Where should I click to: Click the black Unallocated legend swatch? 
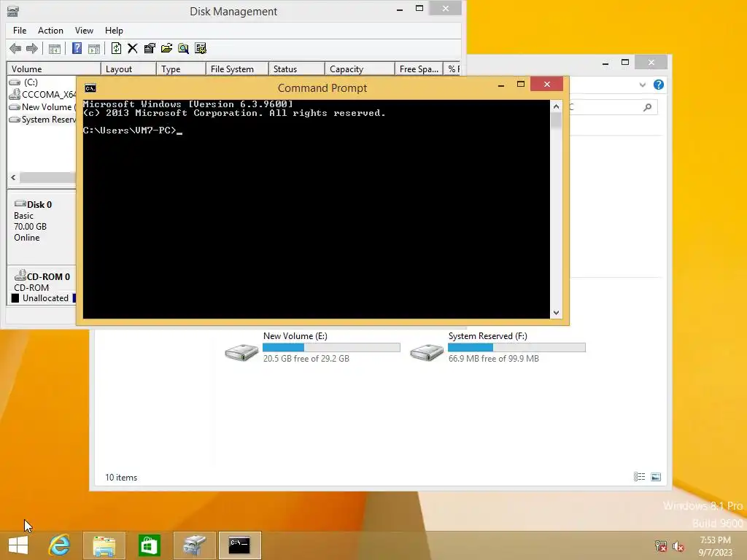(x=15, y=298)
